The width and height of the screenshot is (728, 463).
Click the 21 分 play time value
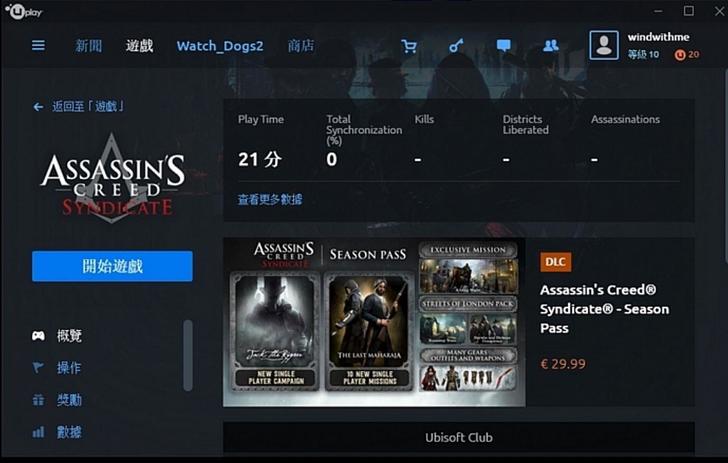pyautogui.click(x=260, y=159)
